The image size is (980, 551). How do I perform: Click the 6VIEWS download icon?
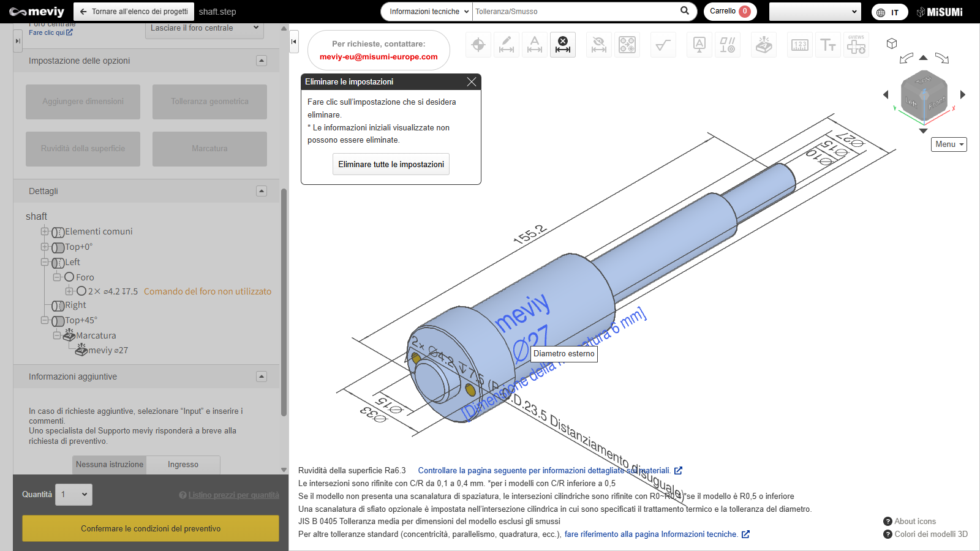pyautogui.click(x=856, y=45)
